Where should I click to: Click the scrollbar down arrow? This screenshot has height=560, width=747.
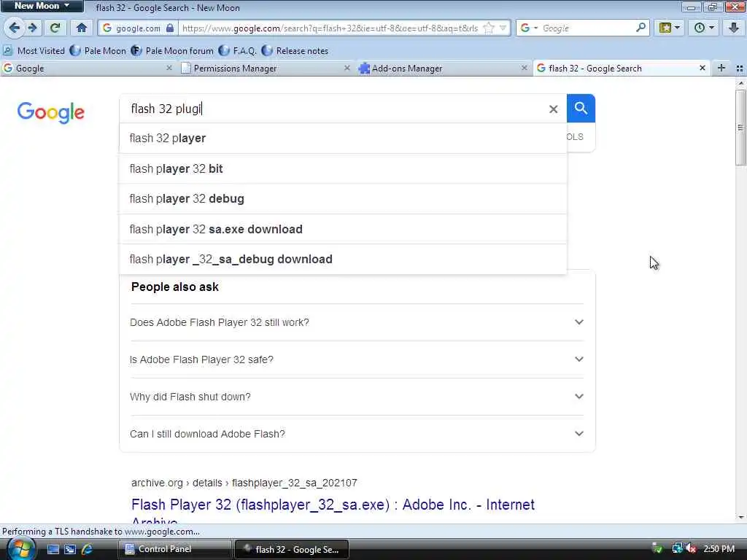[740, 518]
